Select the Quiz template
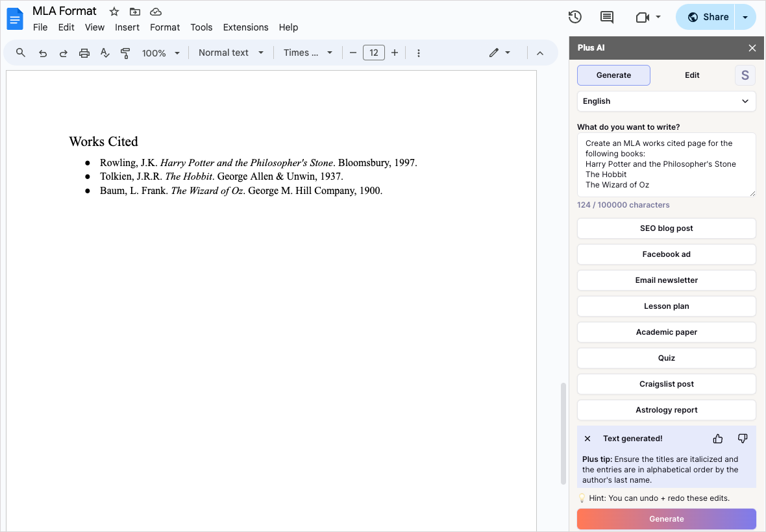766x532 pixels. pos(666,357)
